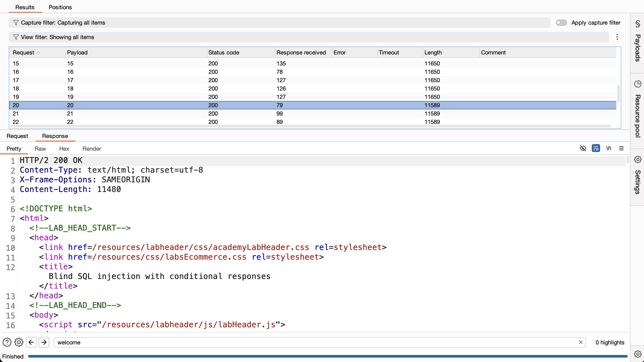Click the attack progress bar
This screenshot has width=644, height=362.
[327, 356]
